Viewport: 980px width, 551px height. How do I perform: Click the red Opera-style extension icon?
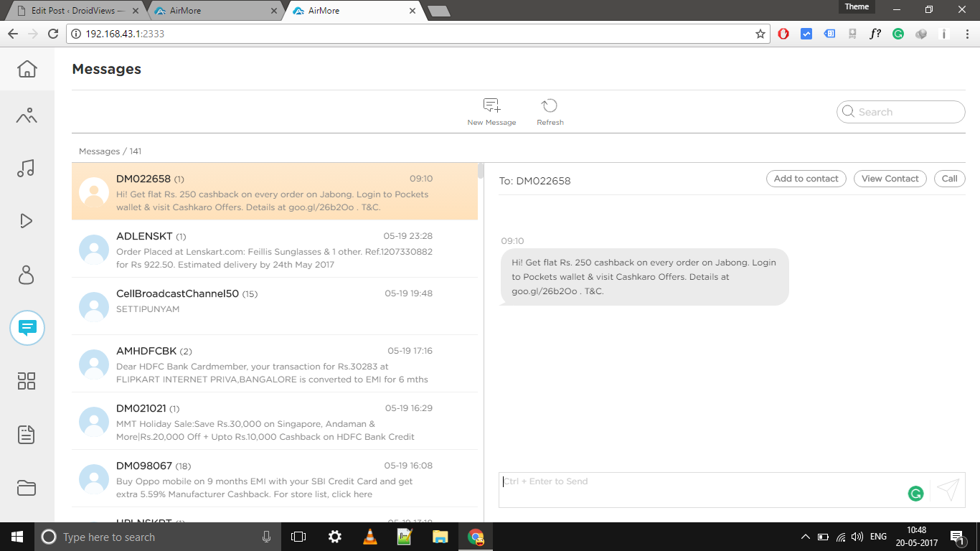pyautogui.click(x=783, y=34)
